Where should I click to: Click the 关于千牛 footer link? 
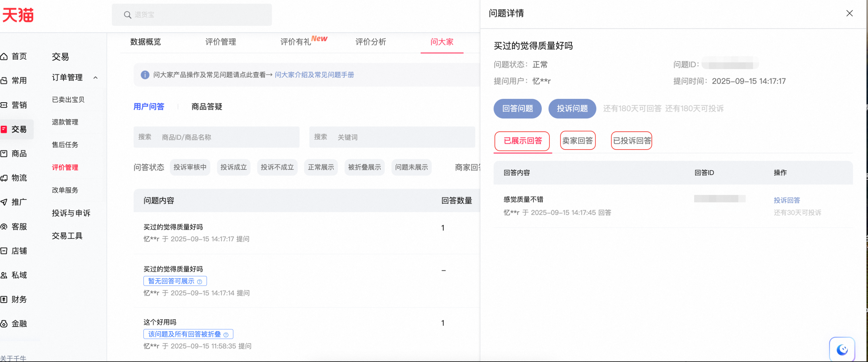[13, 358]
